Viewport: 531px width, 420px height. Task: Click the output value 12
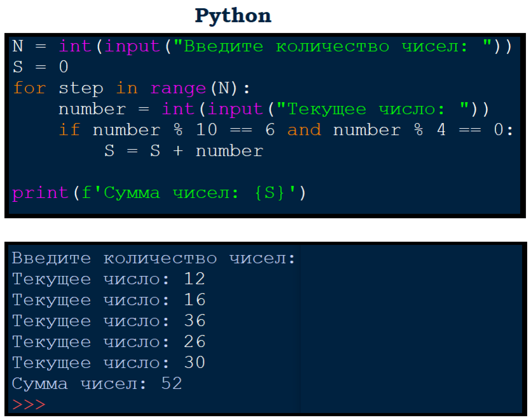pyautogui.click(x=194, y=279)
